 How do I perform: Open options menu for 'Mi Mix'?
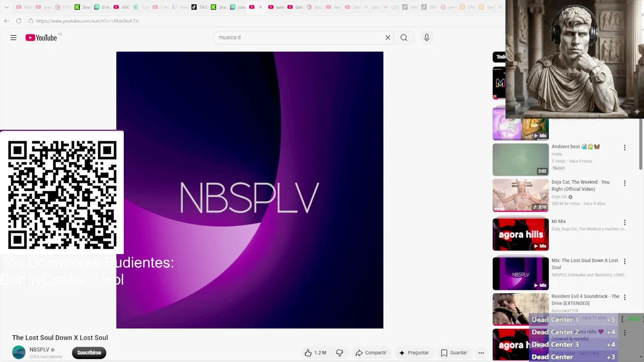point(625,223)
